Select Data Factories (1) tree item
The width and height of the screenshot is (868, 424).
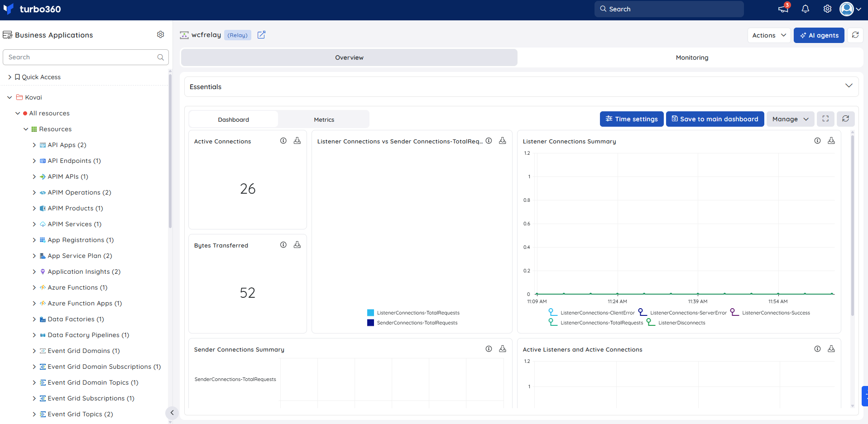click(x=76, y=319)
